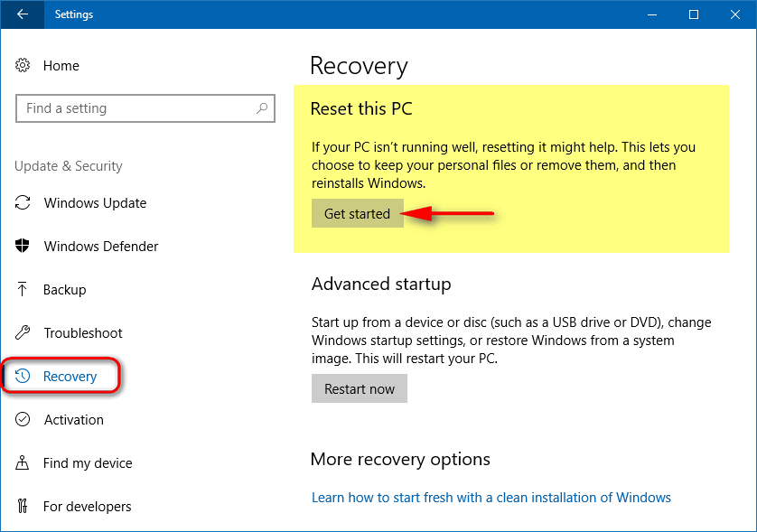Click the "If your PC isn't running well" description

click(503, 165)
